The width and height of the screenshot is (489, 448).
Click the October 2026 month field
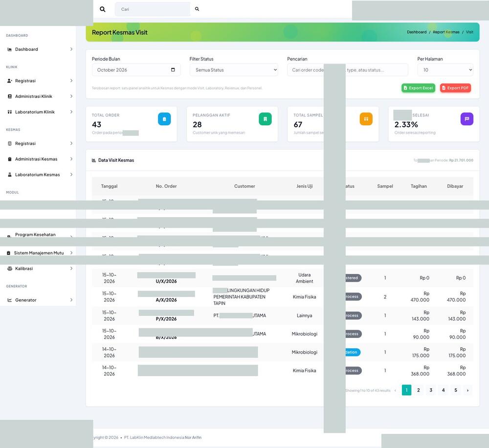point(136,70)
